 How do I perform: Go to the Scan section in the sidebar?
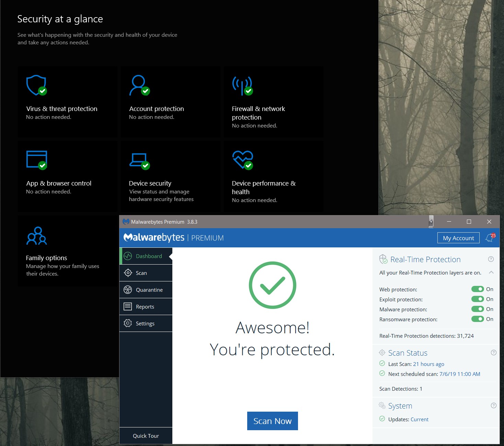point(146,273)
